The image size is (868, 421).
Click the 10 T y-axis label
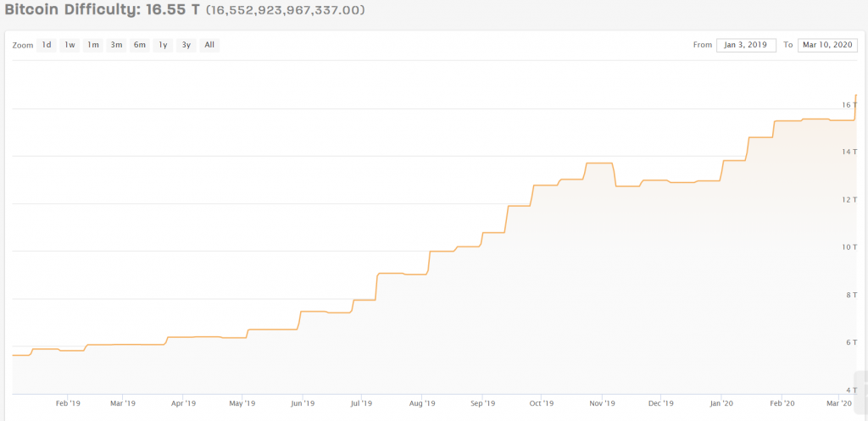847,247
